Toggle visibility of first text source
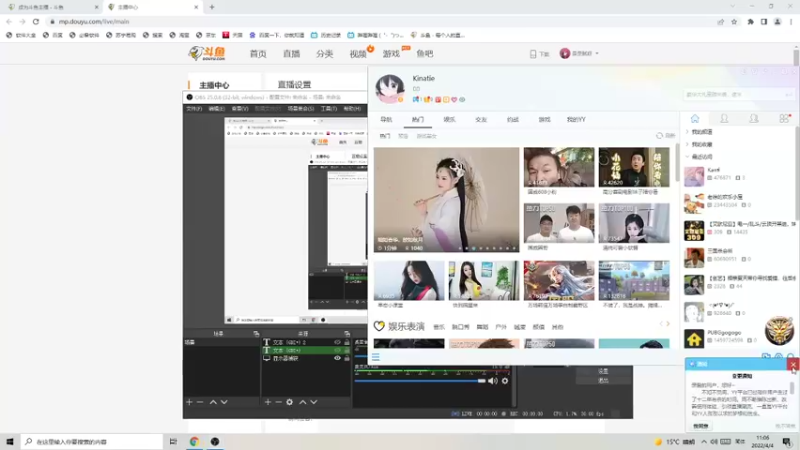The width and height of the screenshot is (800, 450). point(337,342)
